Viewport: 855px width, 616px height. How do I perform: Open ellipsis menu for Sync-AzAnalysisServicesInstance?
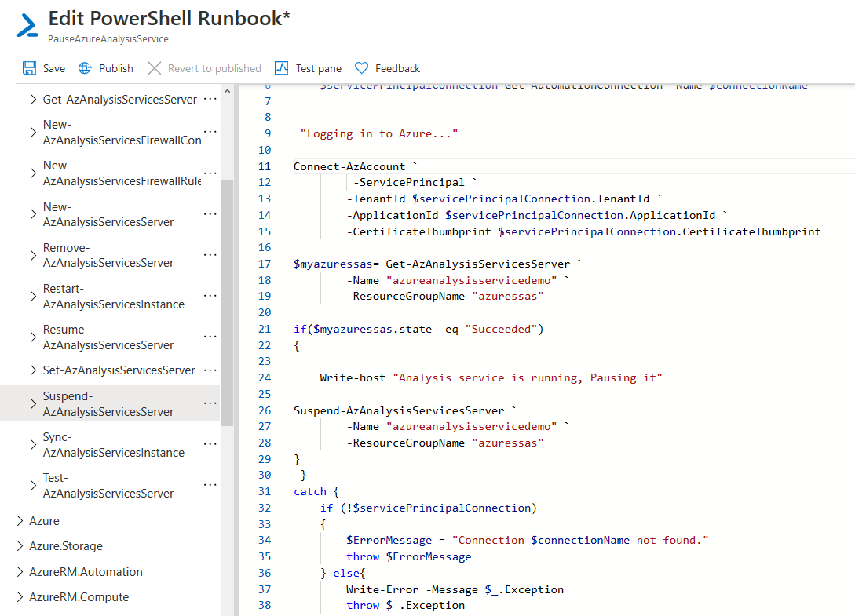210,444
